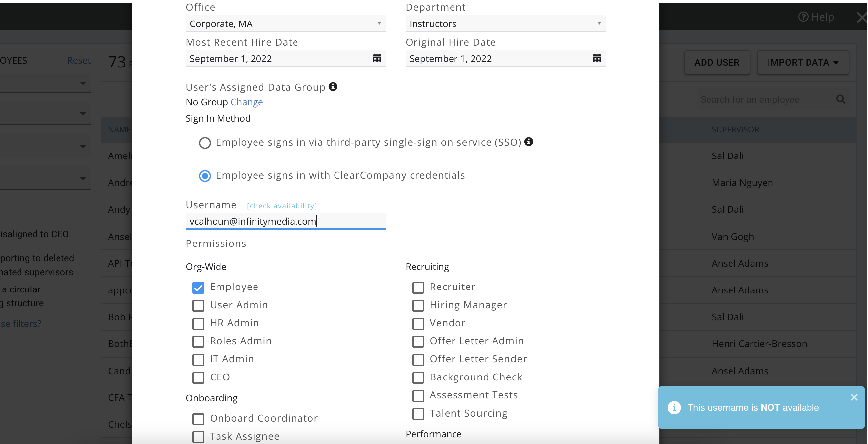
Task: Tick the Vendor checkbox
Action: point(418,324)
